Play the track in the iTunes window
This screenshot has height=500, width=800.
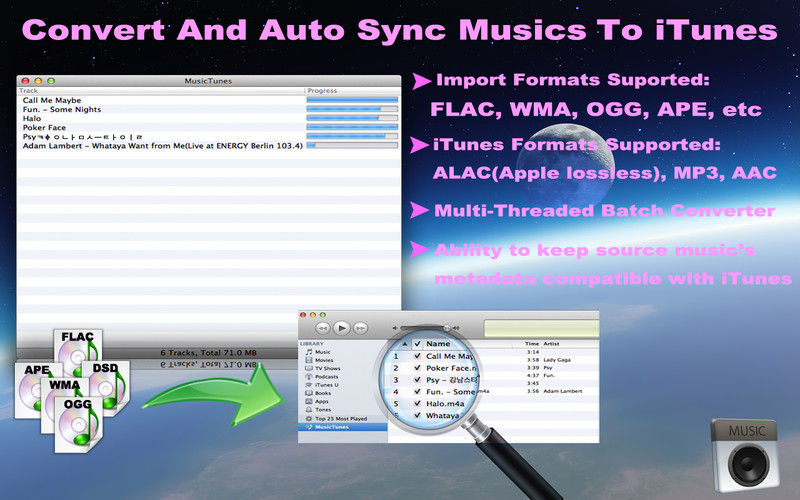point(341,328)
